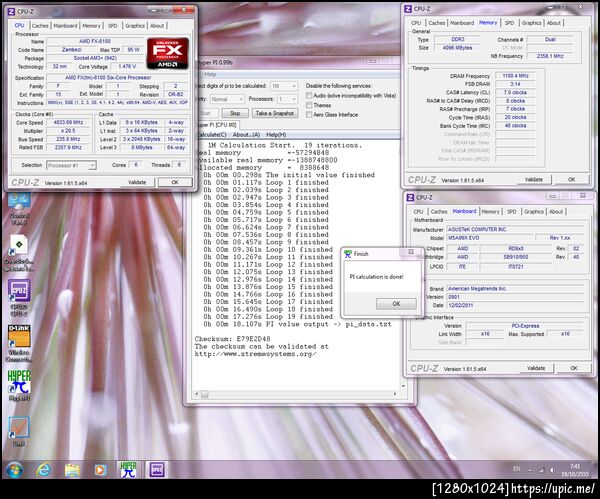Open the checkmark desktop shortcut at bottom
Screen dimensions: 600x499
click(19, 432)
